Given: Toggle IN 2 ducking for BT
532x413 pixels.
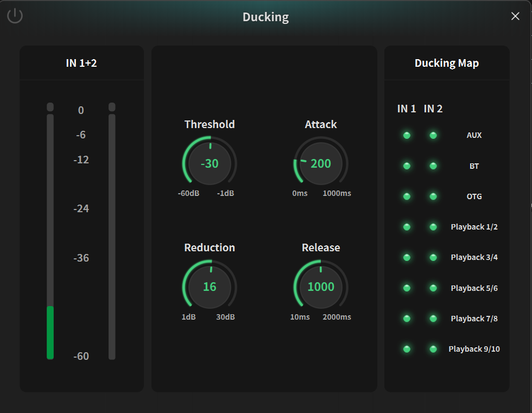Looking at the screenshot, I should tap(433, 166).
